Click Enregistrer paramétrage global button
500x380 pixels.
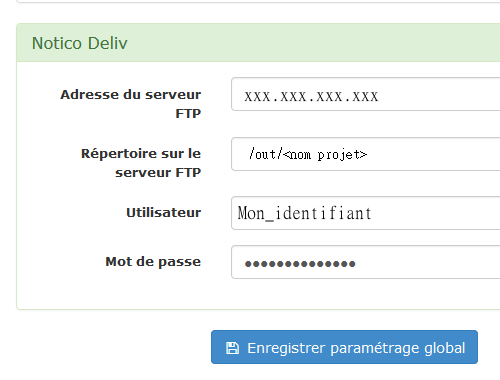coord(344,347)
